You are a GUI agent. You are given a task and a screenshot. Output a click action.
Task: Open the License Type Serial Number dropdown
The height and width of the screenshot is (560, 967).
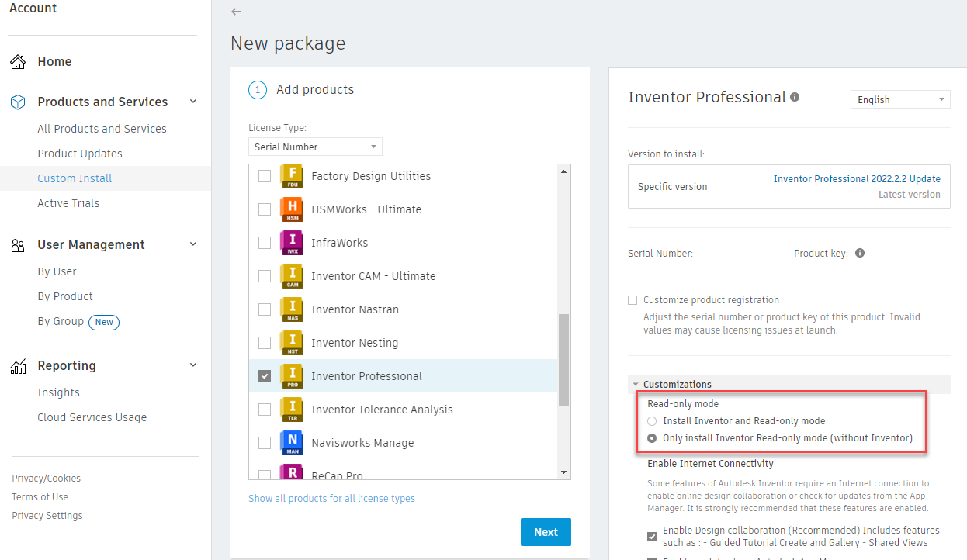click(317, 147)
